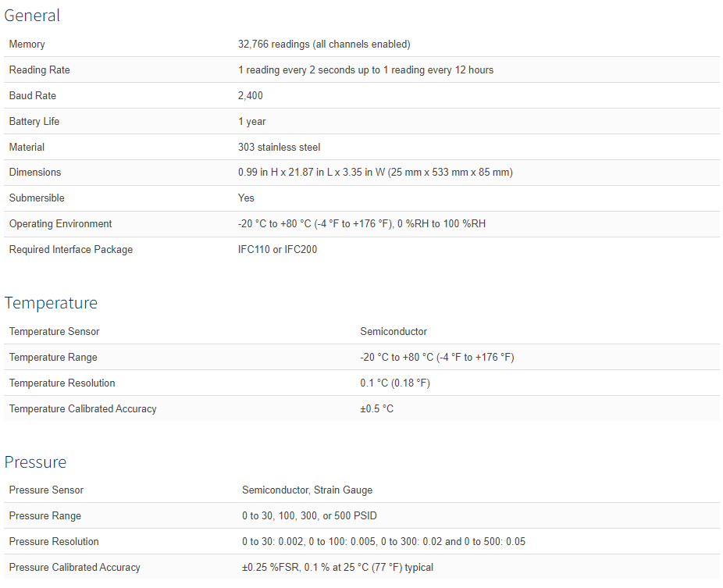The image size is (723, 588).
Task: Click the Temperature Resolution 0.1 °C value
Action: (x=394, y=383)
